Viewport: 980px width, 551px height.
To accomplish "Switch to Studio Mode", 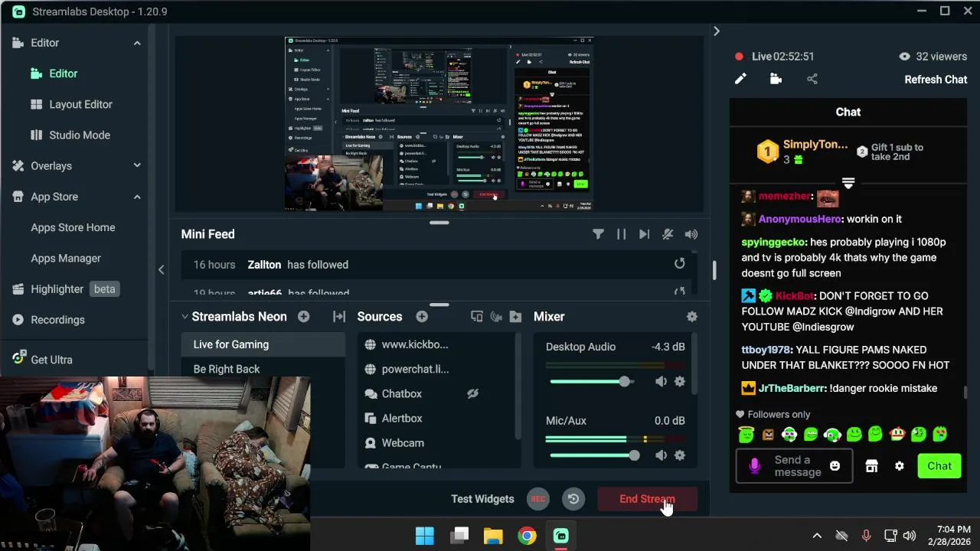I will point(80,135).
